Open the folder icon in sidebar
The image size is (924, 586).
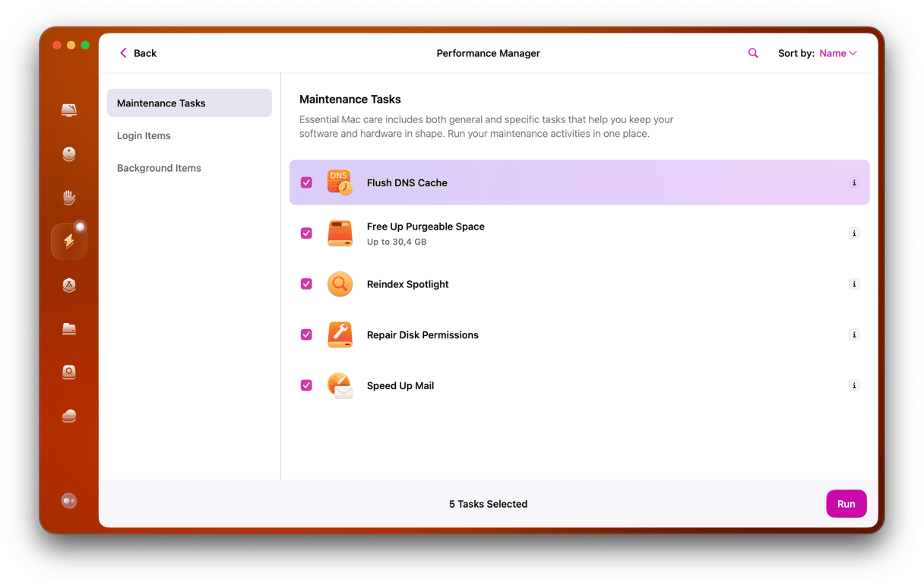[x=69, y=328]
